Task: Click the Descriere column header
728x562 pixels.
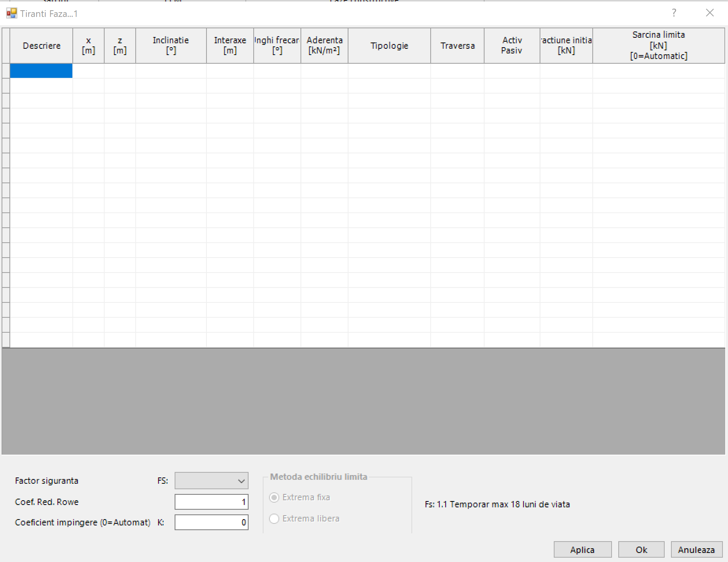Action: [41, 46]
